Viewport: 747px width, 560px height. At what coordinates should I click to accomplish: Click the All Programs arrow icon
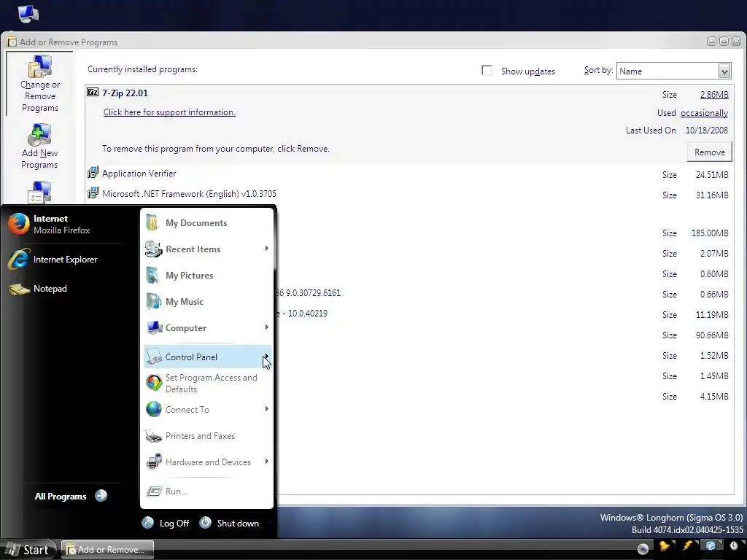tap(101, 496)
